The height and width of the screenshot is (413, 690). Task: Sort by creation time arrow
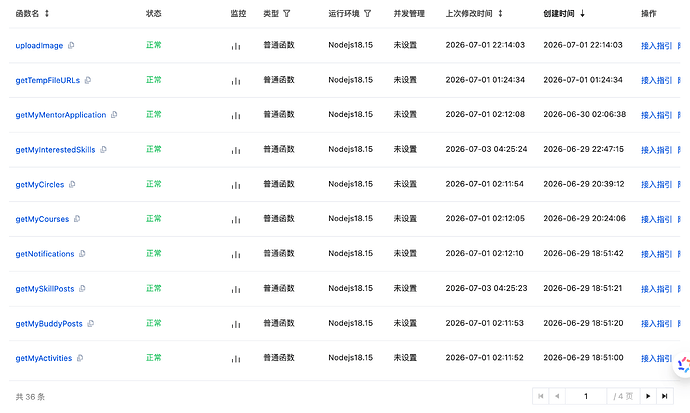582,14
